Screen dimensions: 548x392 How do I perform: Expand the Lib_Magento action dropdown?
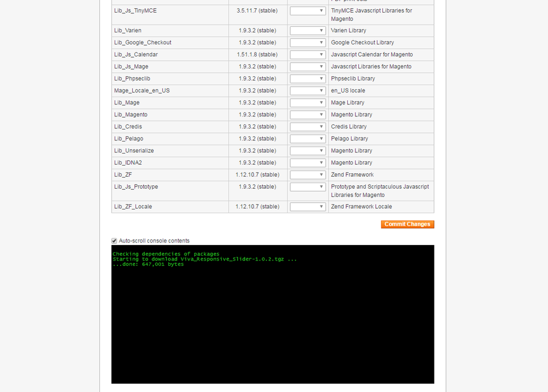[x=308, y=115]
